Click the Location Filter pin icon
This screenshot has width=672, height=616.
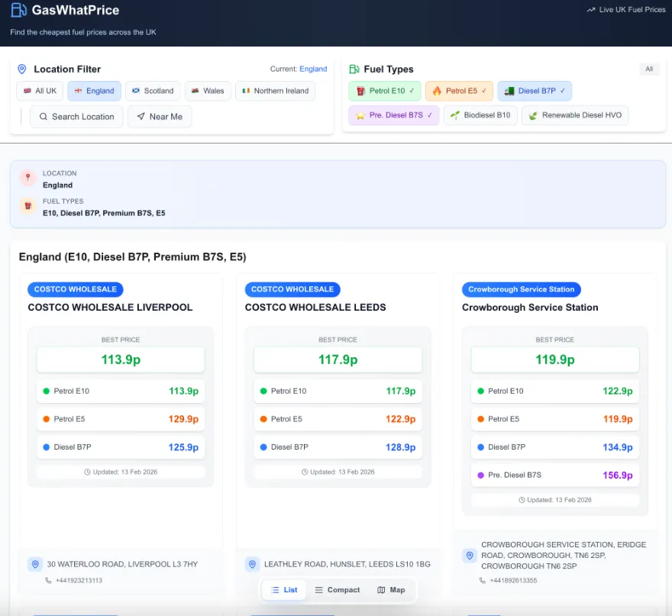(x=22, y=69)
